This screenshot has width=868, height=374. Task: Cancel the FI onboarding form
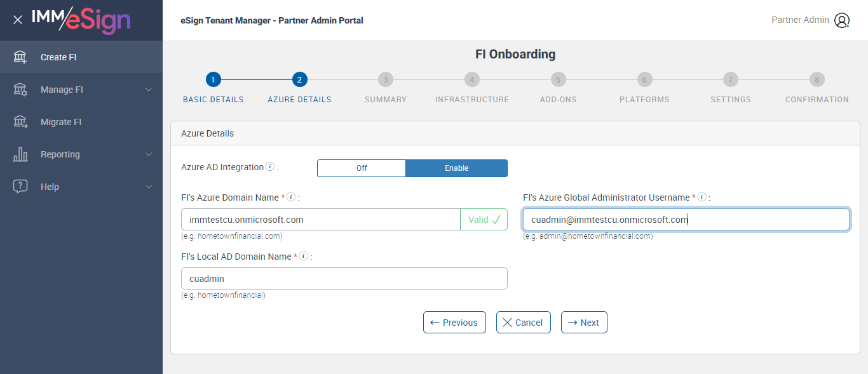523,323
